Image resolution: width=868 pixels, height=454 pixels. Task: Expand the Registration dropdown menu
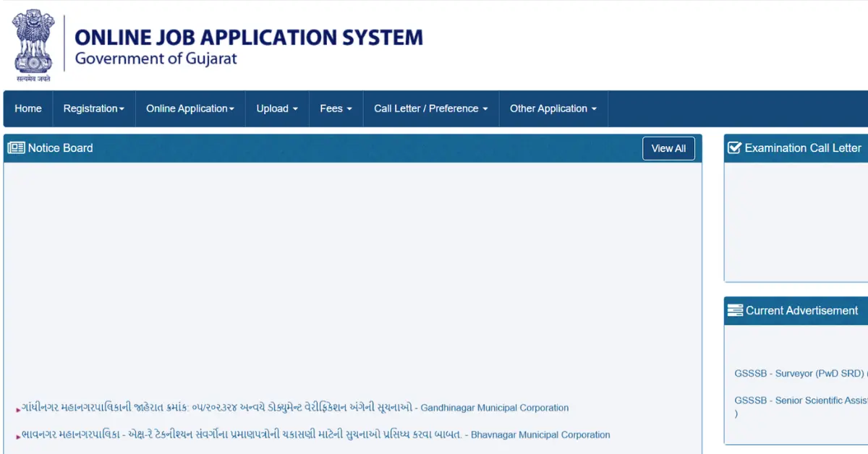tap(94, 108)
